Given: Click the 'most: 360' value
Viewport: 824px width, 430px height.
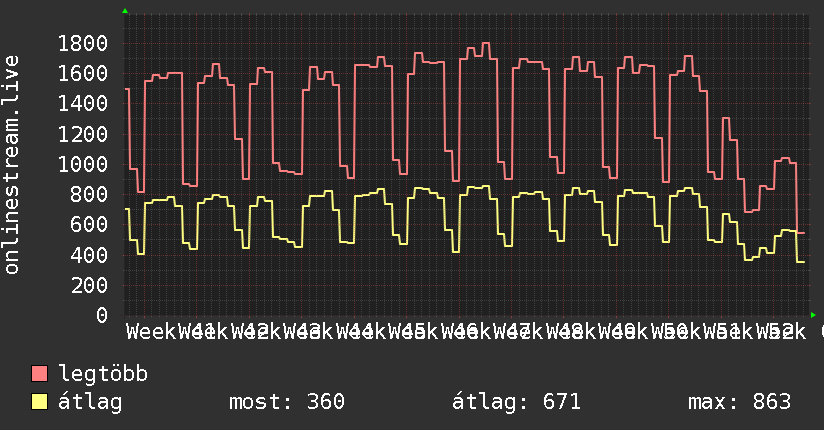Looking at the screenshot, I should [x=287, y=402].
